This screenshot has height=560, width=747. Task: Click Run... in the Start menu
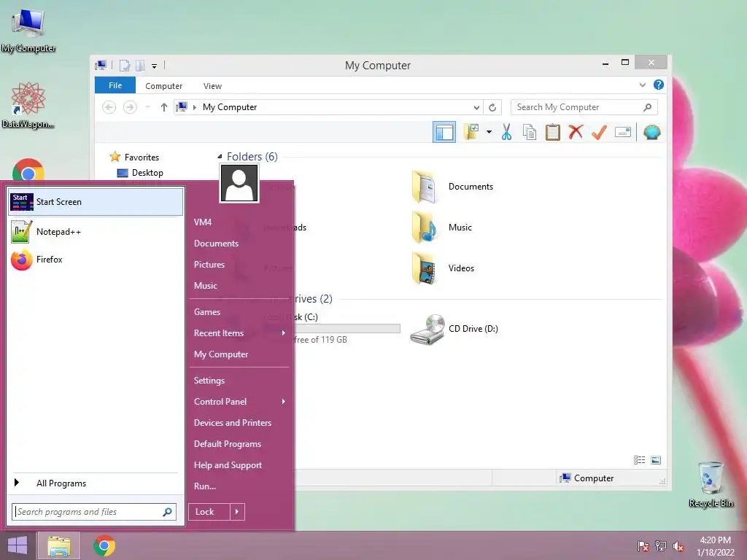click(205, 486)
